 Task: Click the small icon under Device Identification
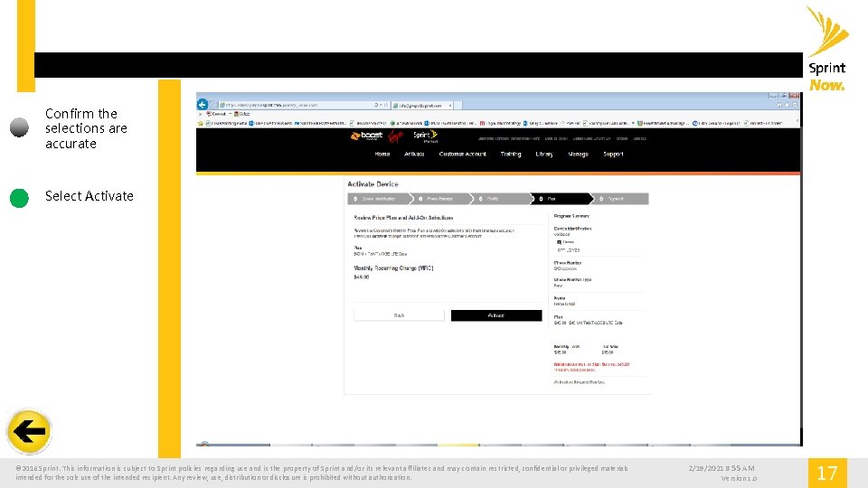[x=559, y=242]
